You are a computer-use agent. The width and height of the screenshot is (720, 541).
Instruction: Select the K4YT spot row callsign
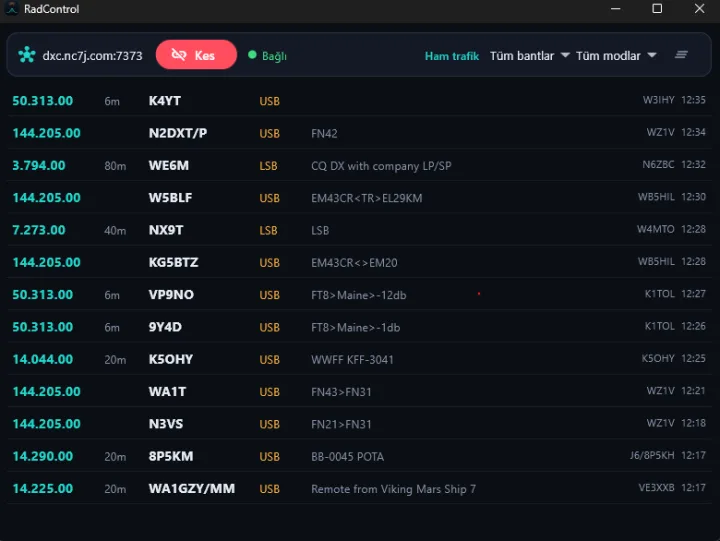point(164,101)
